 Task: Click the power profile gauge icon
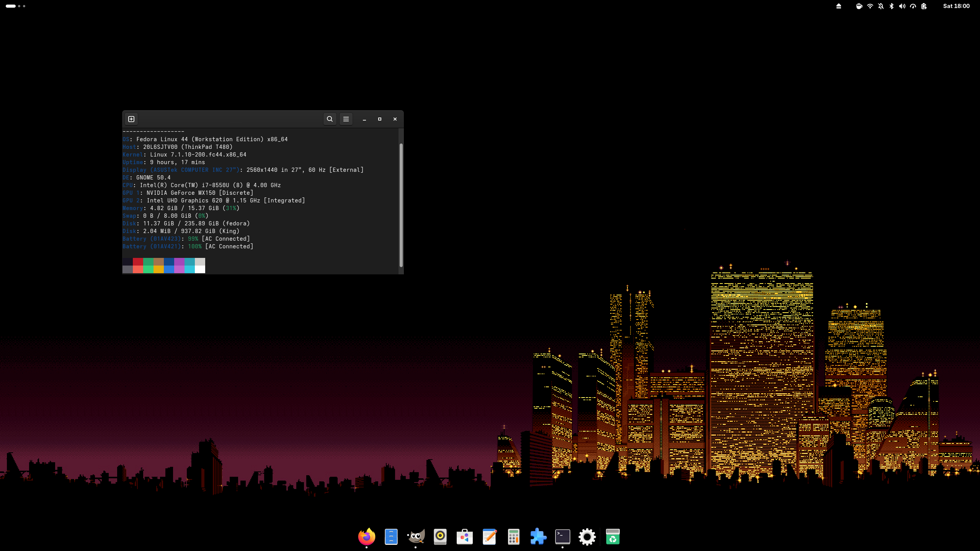click(x=913, y=6)
